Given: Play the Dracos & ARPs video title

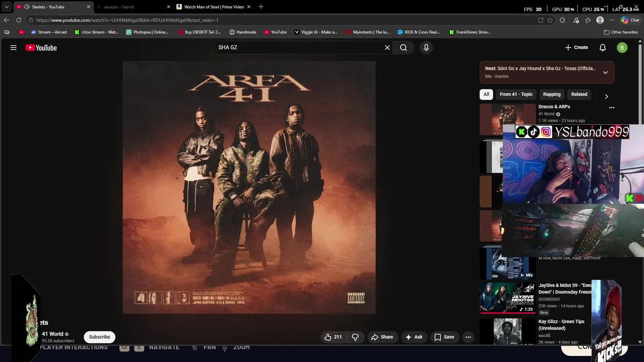Looking at the screenshot, I should pyautogui.click(x=554, y=107).
